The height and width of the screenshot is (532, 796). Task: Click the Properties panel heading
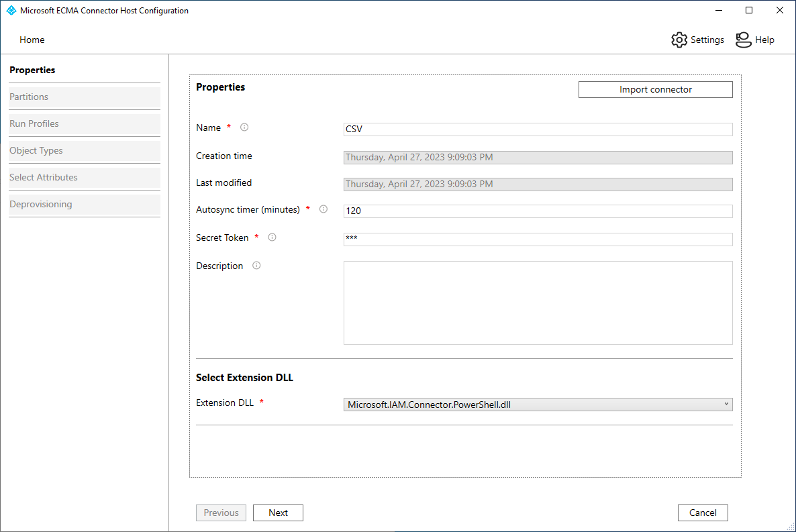[220, 87]
